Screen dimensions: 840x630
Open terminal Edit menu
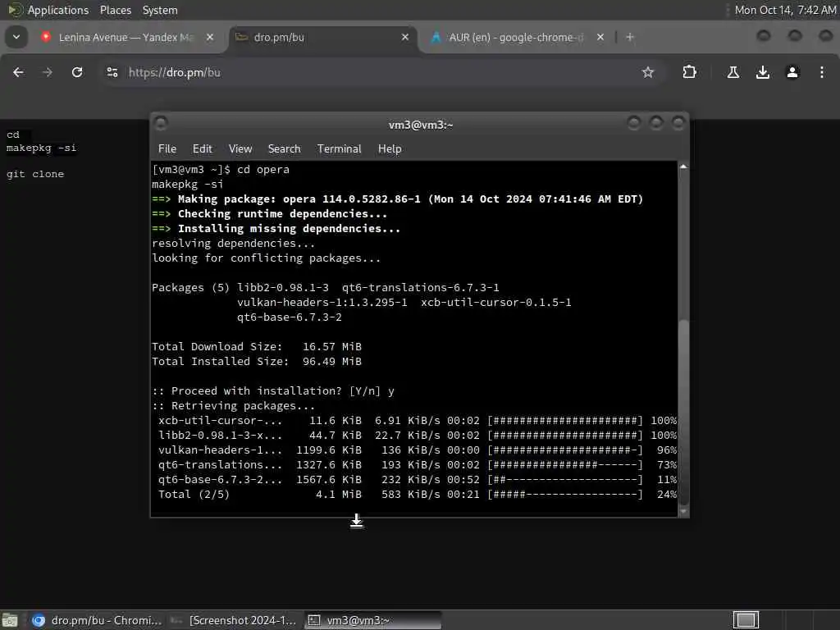point(202,149)
